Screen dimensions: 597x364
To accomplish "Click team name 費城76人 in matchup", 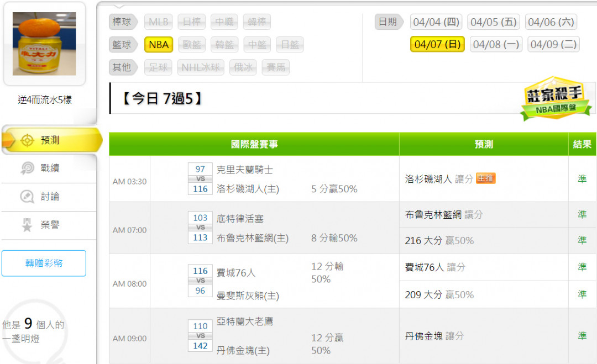I will pos(236,273).
